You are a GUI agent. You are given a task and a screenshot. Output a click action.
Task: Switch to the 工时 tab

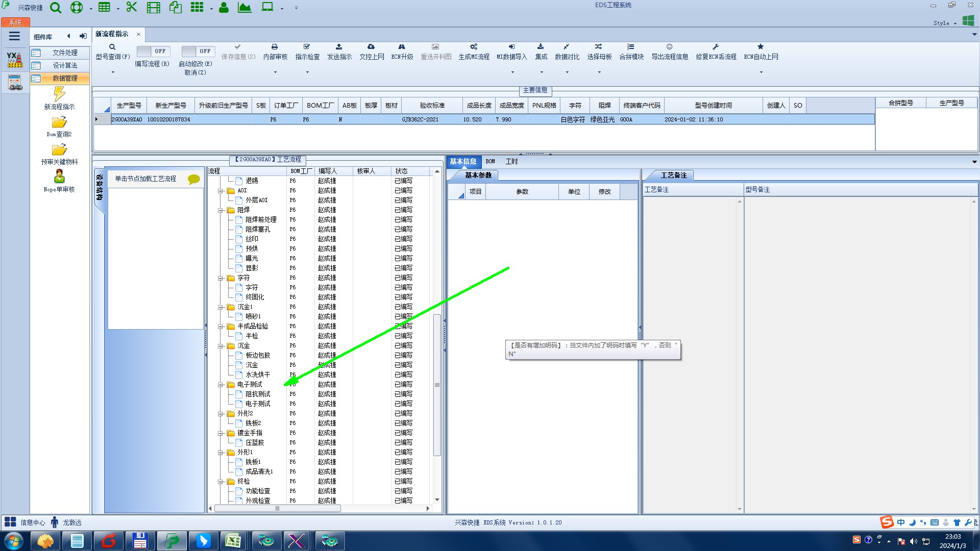coord(511,162)
